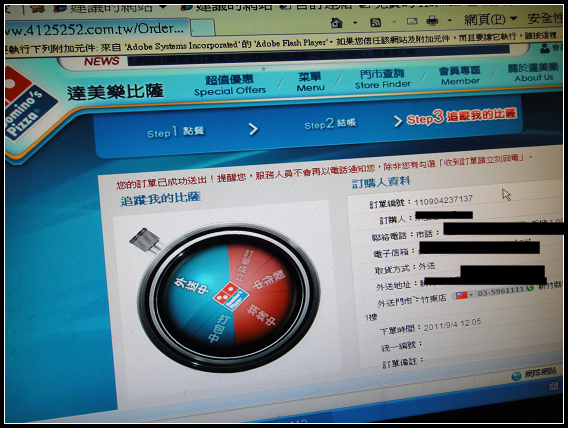
Task: Click the NEWS ticker label
Action: 102,61
